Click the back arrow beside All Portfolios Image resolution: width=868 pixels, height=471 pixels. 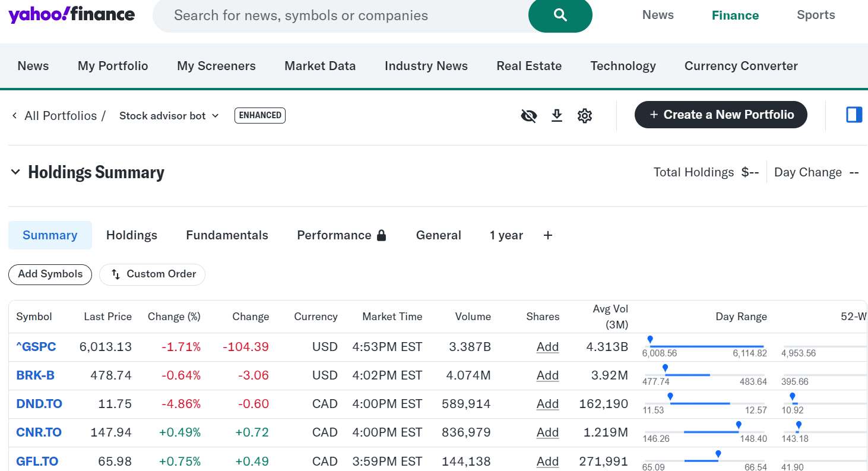point(14,116)
